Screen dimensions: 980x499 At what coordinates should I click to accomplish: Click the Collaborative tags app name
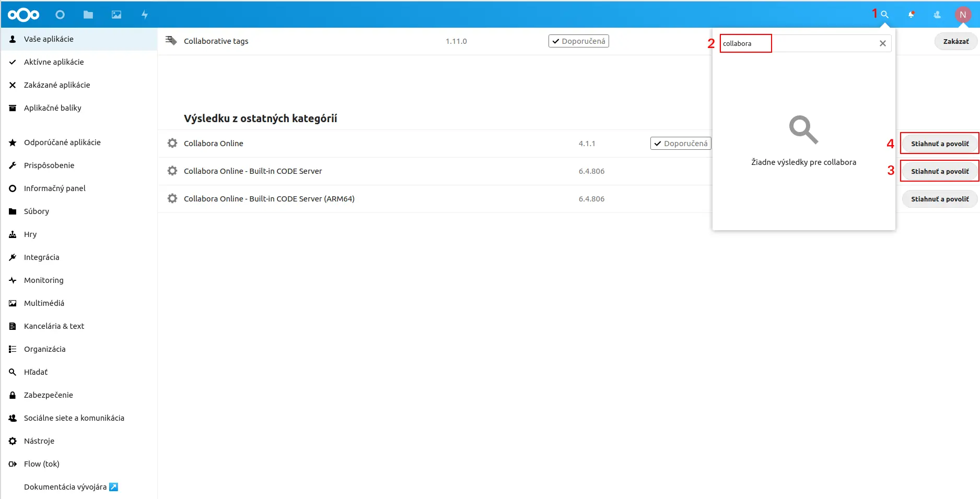point(216,41)
